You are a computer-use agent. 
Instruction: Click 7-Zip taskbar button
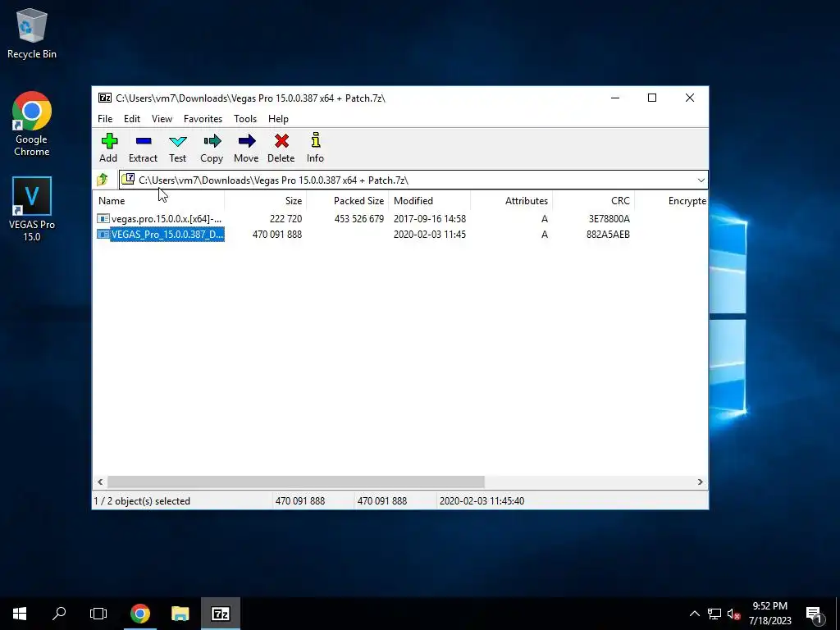point(221,614)
